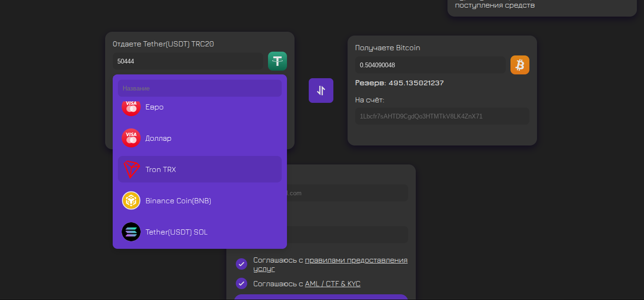Click the green Tether currency icon button
The width and height of the screenshot is (644, 300).
click(277, 61)
